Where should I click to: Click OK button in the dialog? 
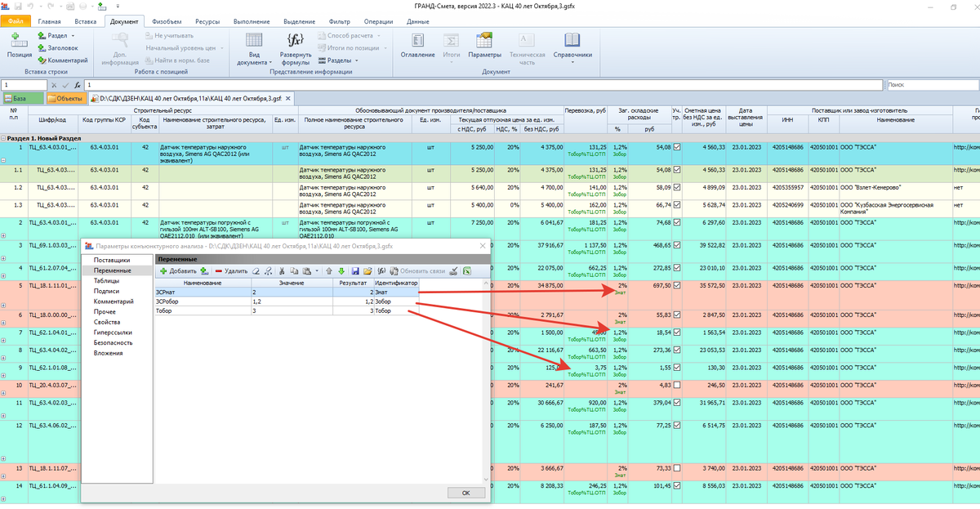(x=465, y=493)
